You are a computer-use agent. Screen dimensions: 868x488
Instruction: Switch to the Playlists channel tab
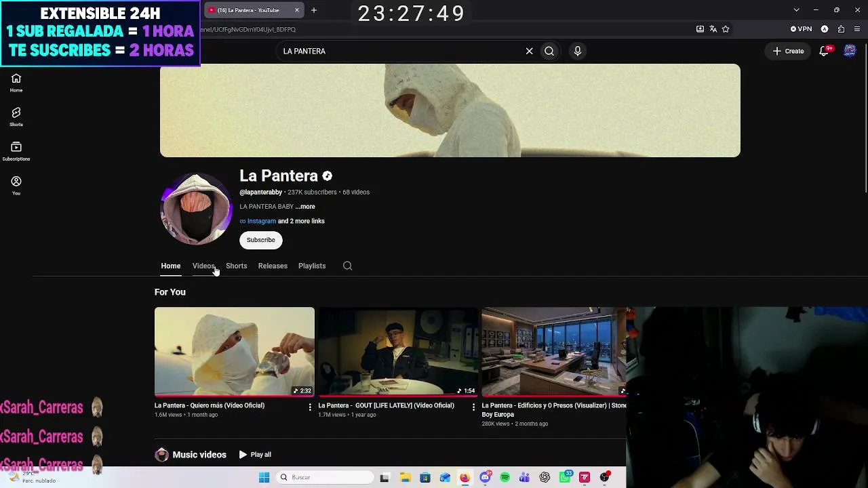312,266
